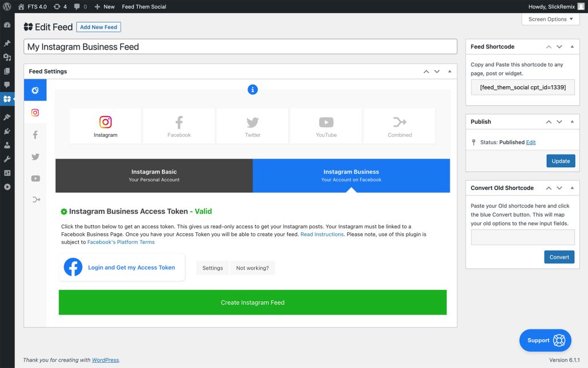
Task: Click the Not working? button
Action: [x=253, y=268]
